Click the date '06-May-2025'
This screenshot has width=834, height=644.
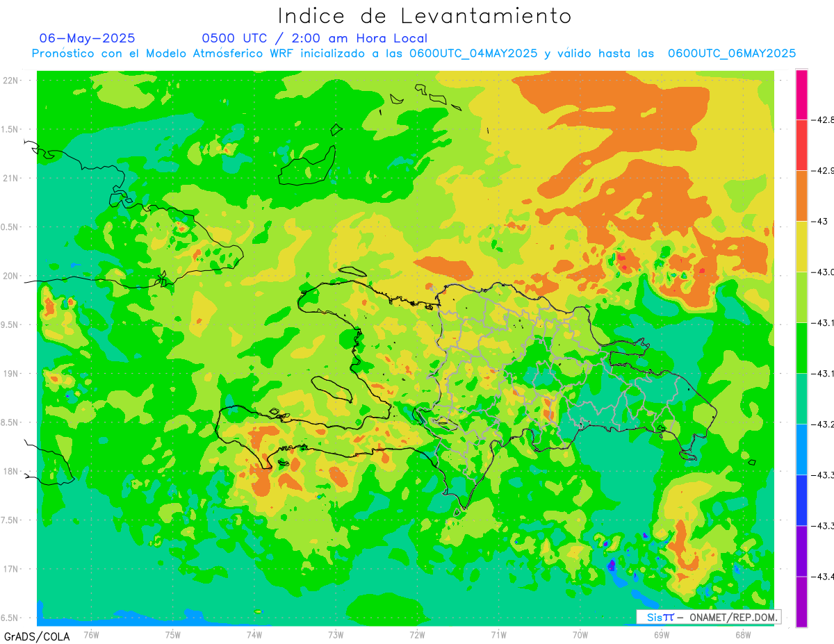coord(87,38)
